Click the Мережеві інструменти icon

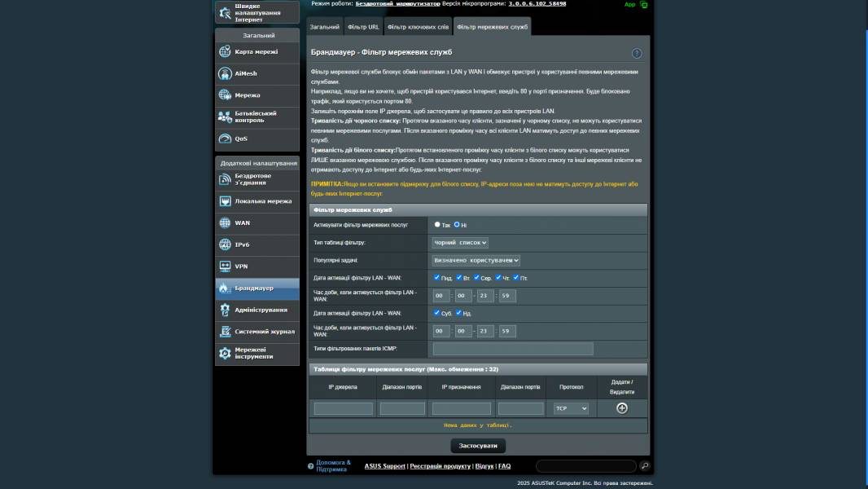coord(225,354)
